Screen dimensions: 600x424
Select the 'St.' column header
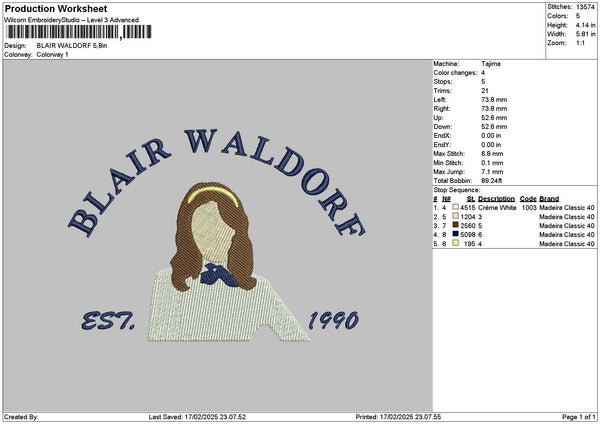coord(471,199)
